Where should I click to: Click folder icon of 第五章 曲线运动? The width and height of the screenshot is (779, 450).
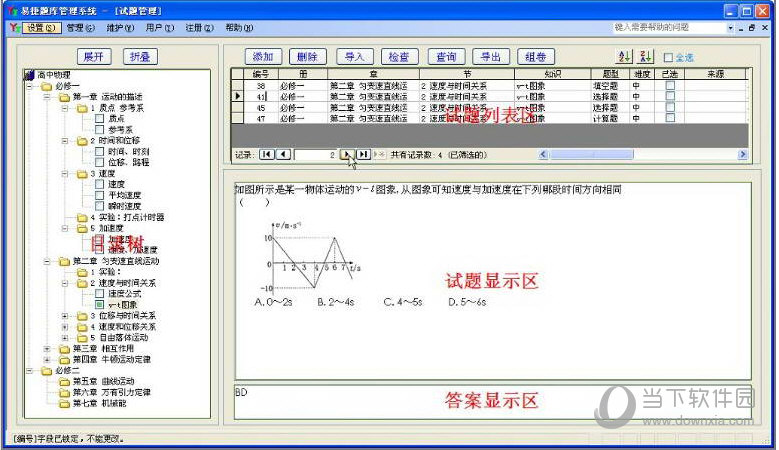(65, 381)
